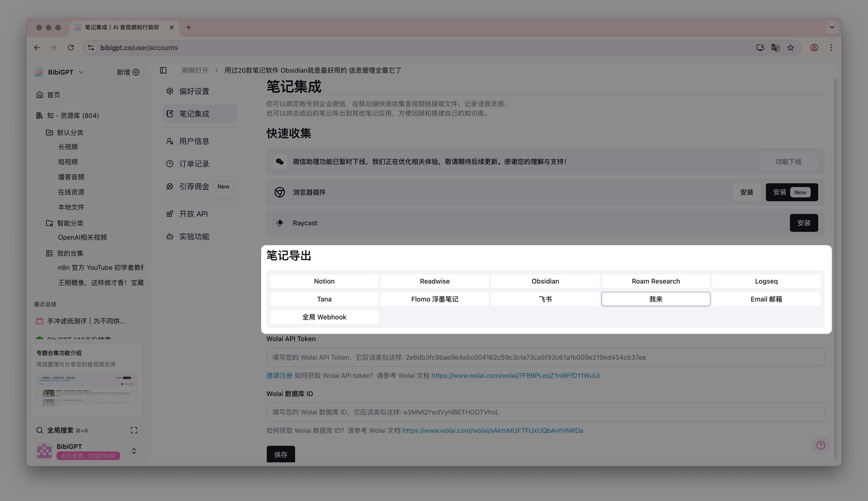The height and width of the screenshot is (501, 868).
Task: Go to 开放 API section
Action: (x=193, y=214)
